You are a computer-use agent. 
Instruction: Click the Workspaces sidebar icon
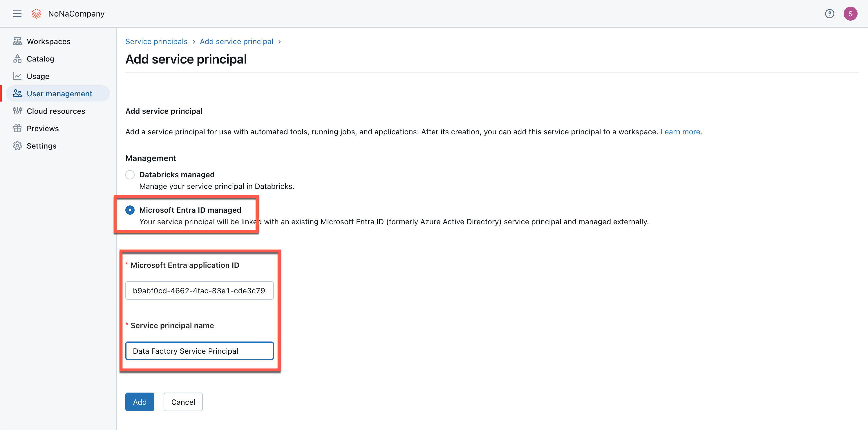tap(17, 41)
